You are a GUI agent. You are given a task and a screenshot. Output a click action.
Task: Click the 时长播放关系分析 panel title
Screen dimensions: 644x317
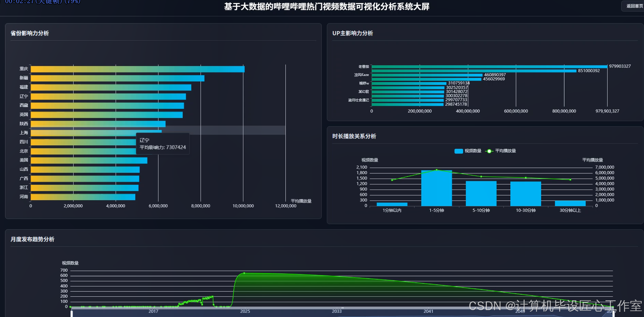coord(354,136)
